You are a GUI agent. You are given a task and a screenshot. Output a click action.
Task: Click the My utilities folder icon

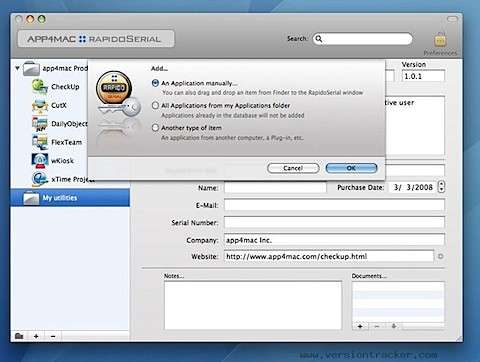click(31, 198)
